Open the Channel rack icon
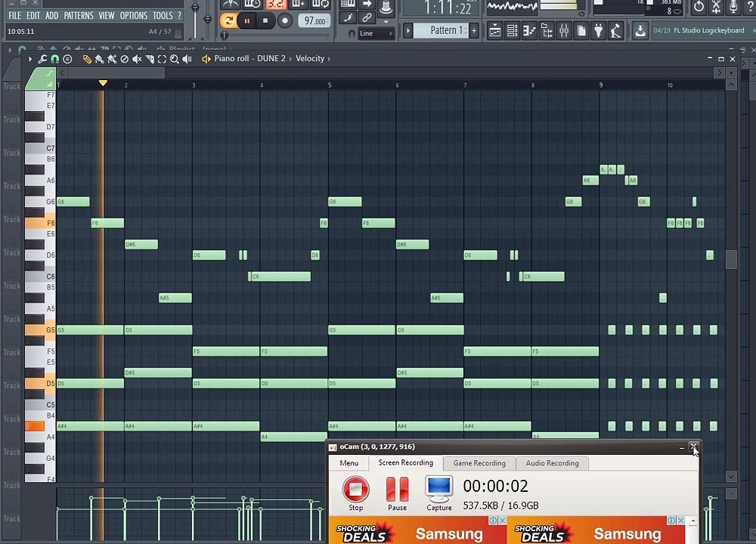Viewport: 756px width, 544px height. [x=512, y=31]
